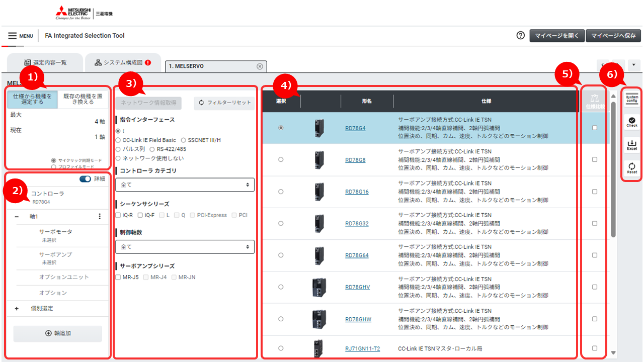Click the 軸追加 button

[x=57, y=333]
